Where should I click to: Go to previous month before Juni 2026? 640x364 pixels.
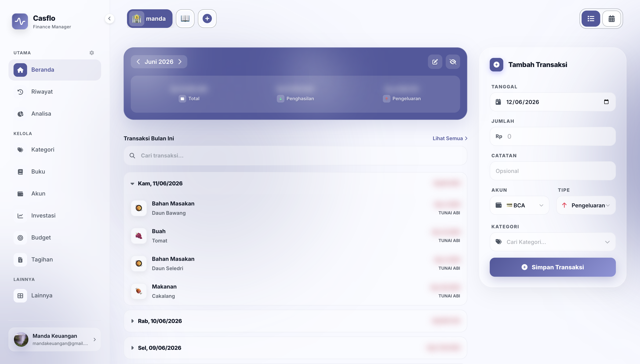tap(138, 62)
